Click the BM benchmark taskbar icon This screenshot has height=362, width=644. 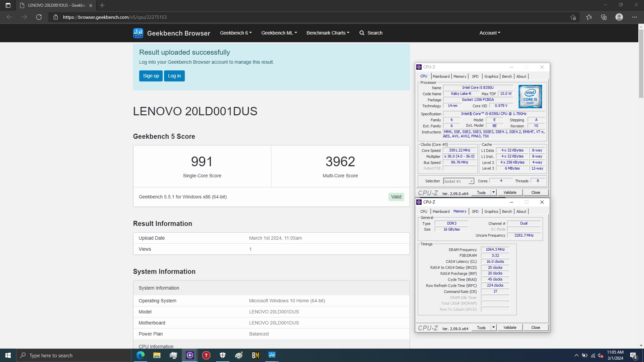(x=256, y=355)
